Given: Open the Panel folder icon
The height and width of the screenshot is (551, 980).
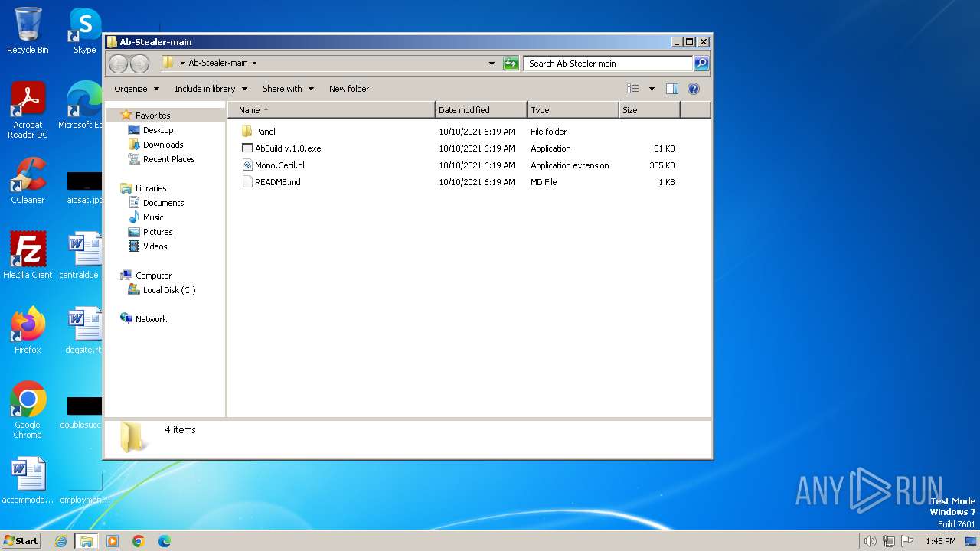Looking at the screenshot, I should [247, 132].
